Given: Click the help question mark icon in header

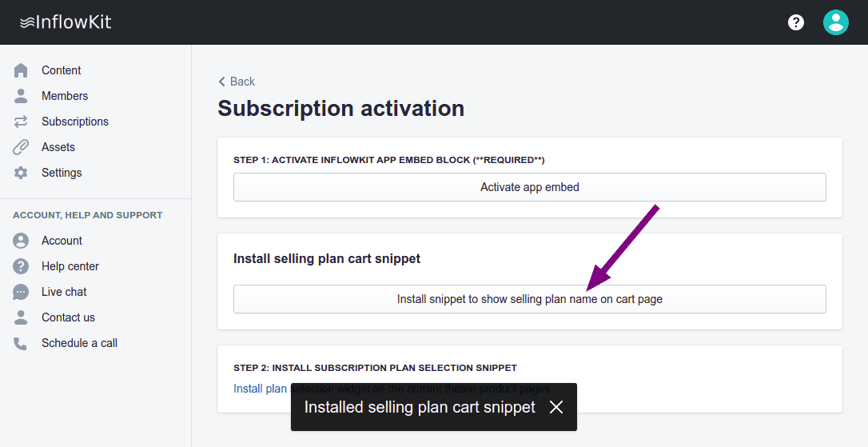Looking at the screenshot, I should tap(796, 22).
